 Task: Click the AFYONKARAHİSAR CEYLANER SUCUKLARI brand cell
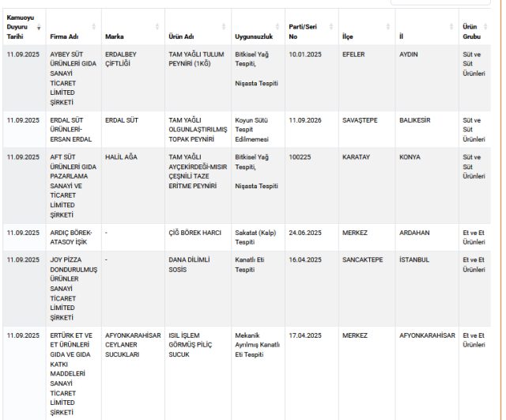tap(132, 345)
